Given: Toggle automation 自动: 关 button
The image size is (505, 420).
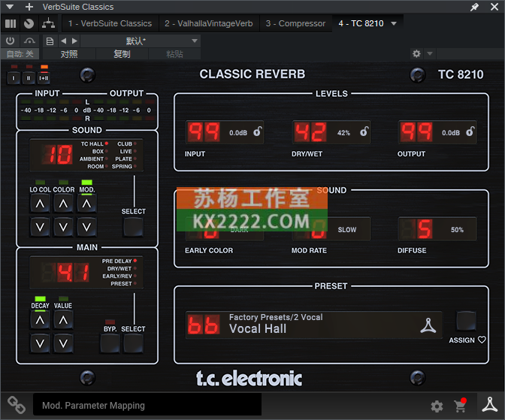Looking at the screenshot, I should coord(20,54).
